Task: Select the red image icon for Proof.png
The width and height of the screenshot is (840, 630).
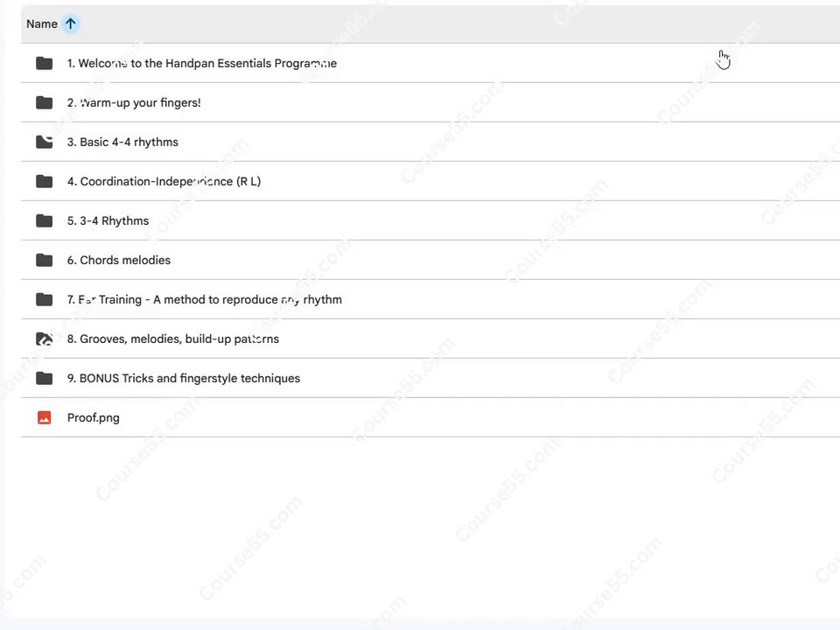Action: click(x=45, y=417)
